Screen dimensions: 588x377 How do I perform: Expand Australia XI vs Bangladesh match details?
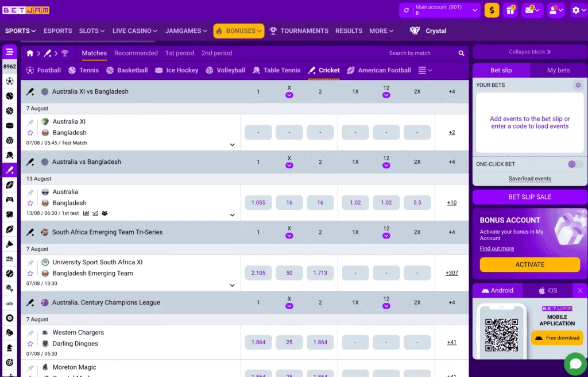[x=232, y=145]
